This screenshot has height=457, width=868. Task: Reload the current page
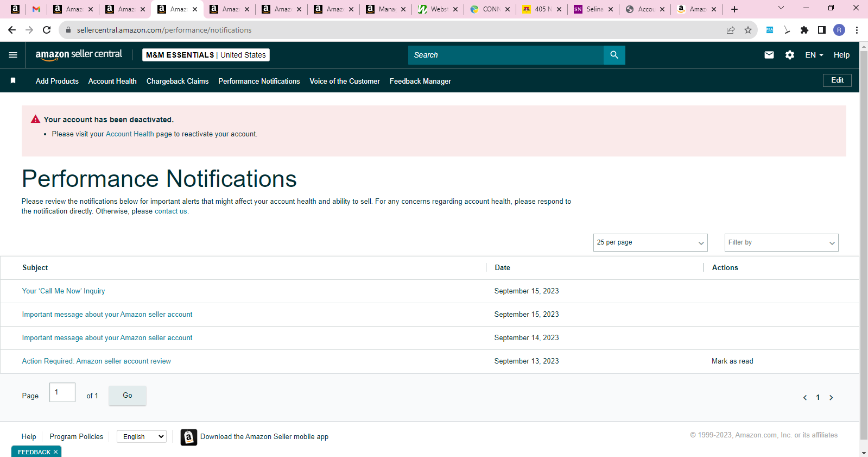[47, 30]
